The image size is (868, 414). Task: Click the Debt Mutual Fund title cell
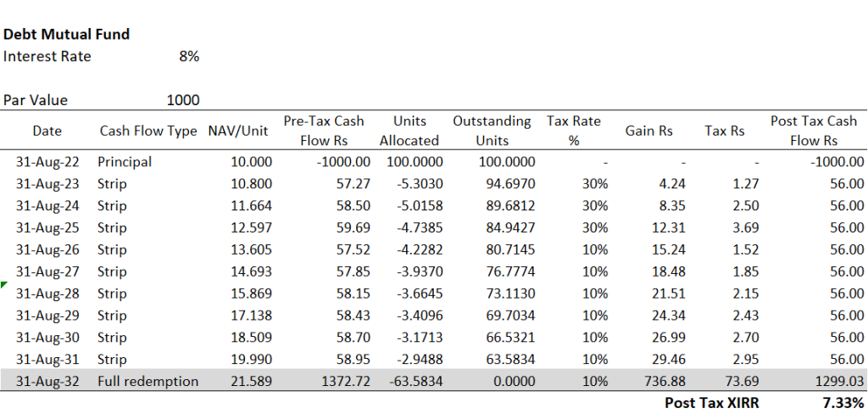click(67, 35)
